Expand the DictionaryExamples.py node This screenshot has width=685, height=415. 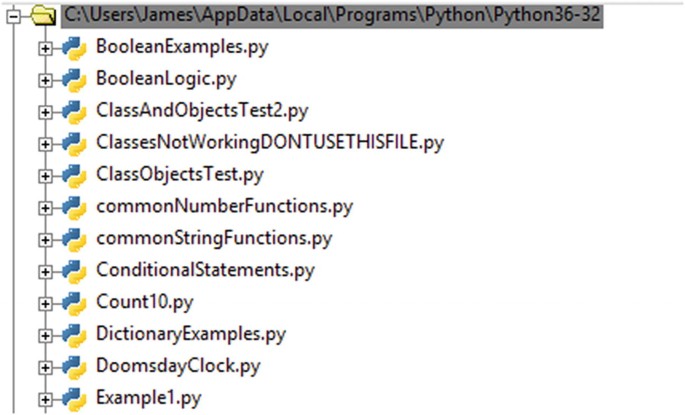(x=44, y=336)
